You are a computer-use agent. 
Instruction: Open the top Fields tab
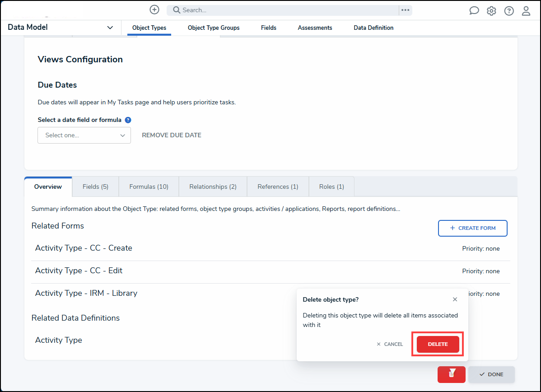[268, 28]
